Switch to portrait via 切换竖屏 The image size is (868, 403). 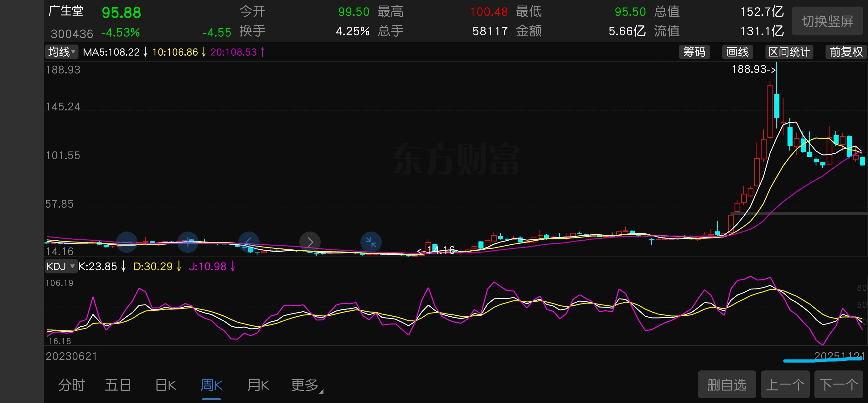[x=827, y=21]
